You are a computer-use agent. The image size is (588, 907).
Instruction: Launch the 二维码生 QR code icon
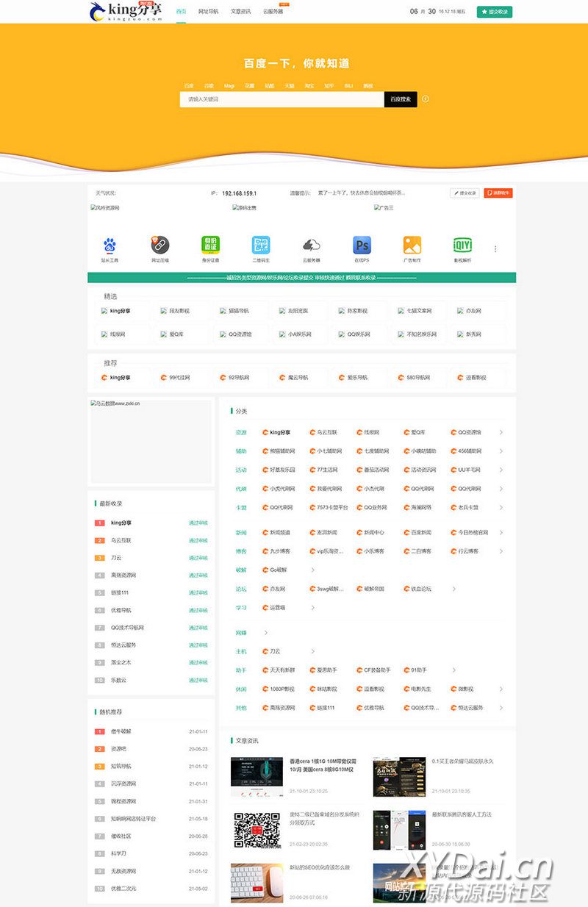(x=261, y=245)
